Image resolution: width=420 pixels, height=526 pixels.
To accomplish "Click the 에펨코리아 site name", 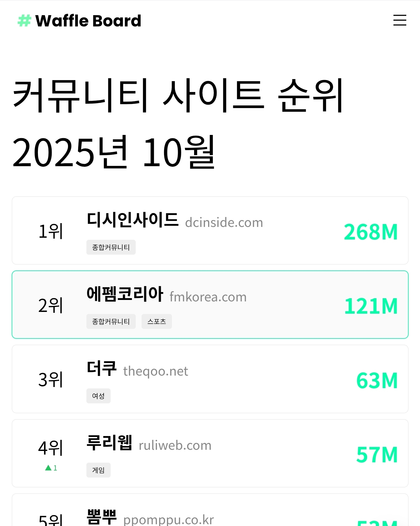I will 125,294.
